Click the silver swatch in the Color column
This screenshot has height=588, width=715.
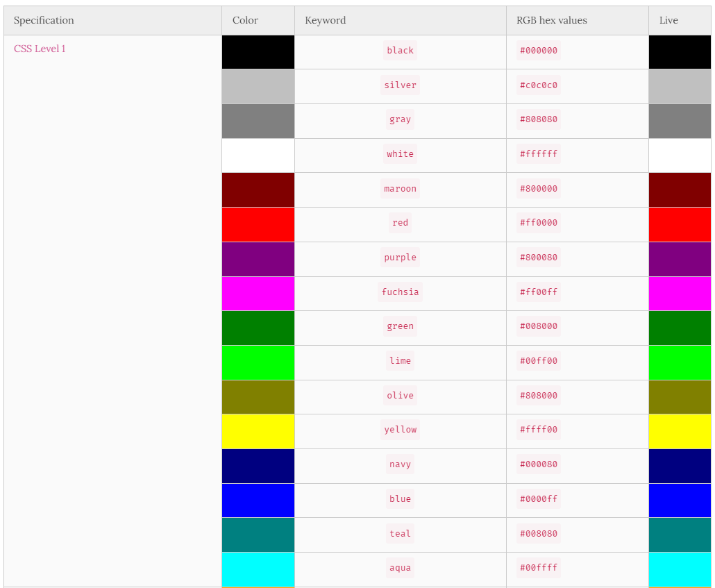(258, 87)
